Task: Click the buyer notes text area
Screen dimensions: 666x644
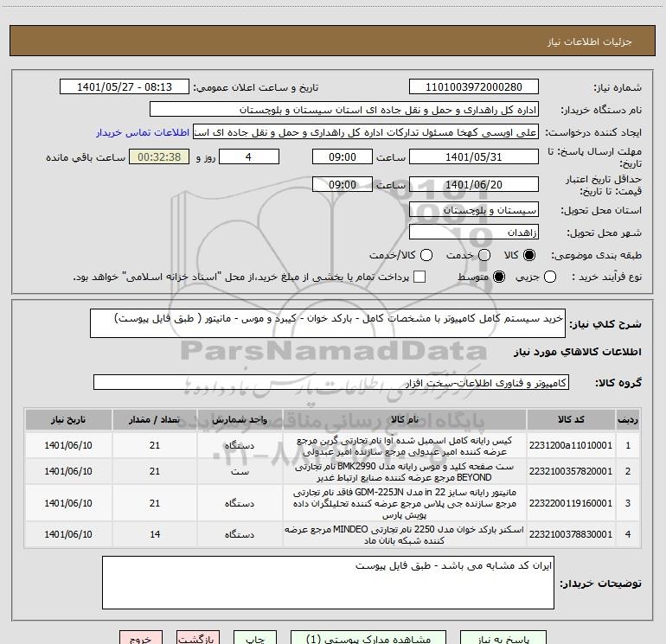Action: coord(328,583)
